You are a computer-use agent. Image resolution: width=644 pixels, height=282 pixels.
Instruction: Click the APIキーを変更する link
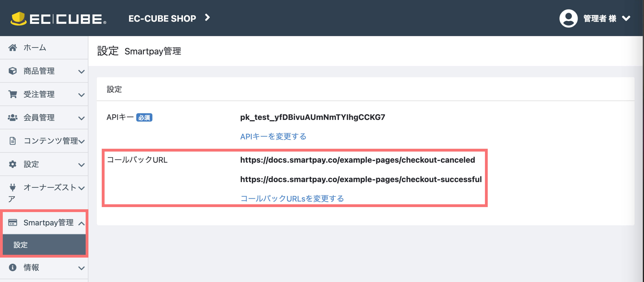(273, 137)
